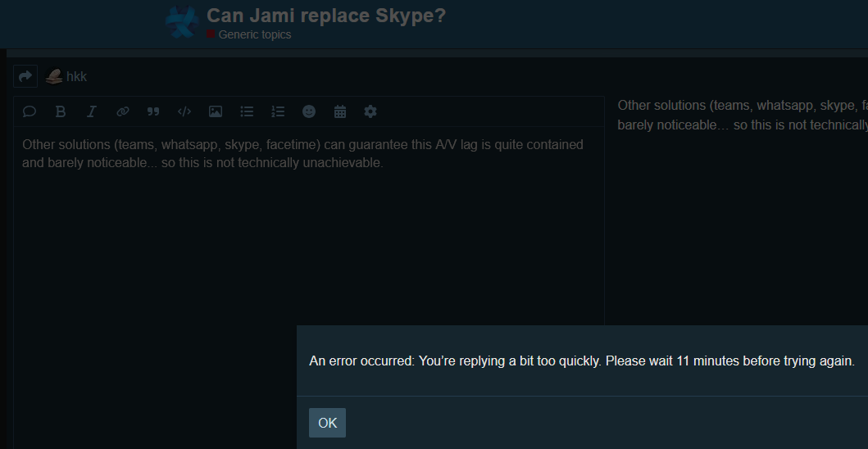The height and width of the screenshot is (449, 868).
Task: Dismiss the error with OK button
Action: coord(327,423)
